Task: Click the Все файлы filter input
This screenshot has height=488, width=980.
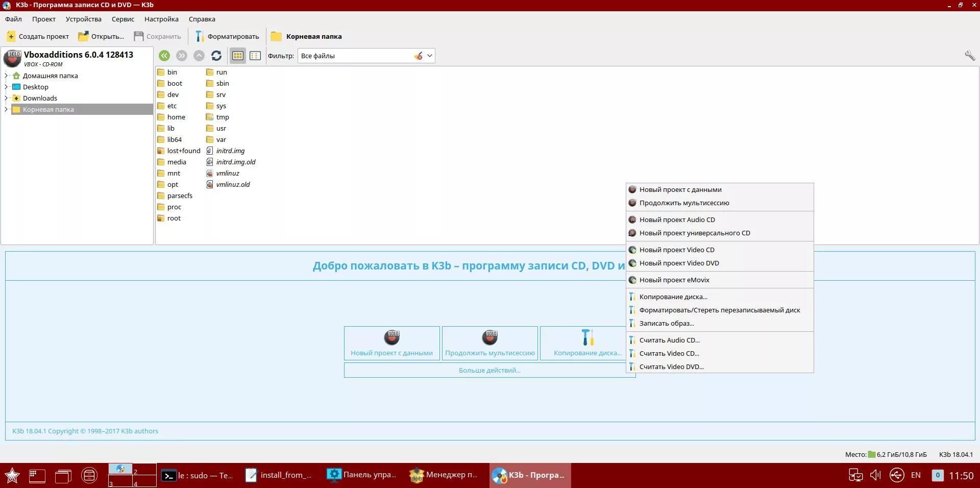Action: [x=356, y=56]
